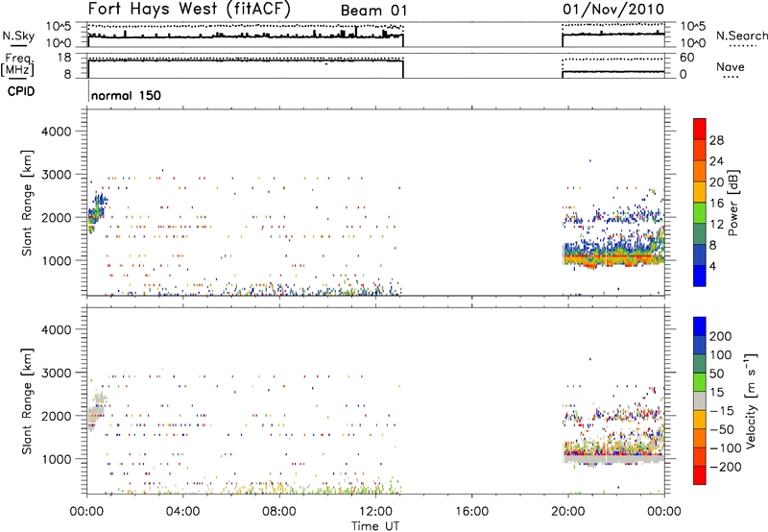Select the 200 label on the velocity colorbar
The height and width of the screenshot is (532, 768).
click(721, 336)
